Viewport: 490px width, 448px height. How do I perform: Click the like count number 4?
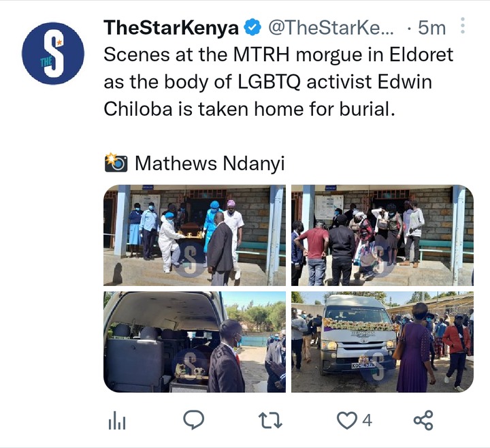367,420
